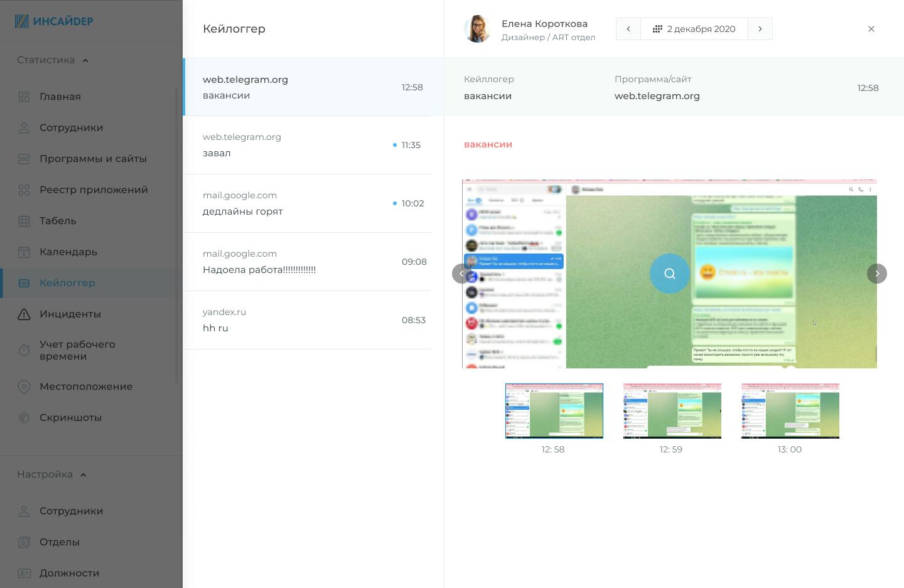The image size is (904, 588).
Task: Click the magnifier icon on the screenshot preview
Action: click(669, 274)
